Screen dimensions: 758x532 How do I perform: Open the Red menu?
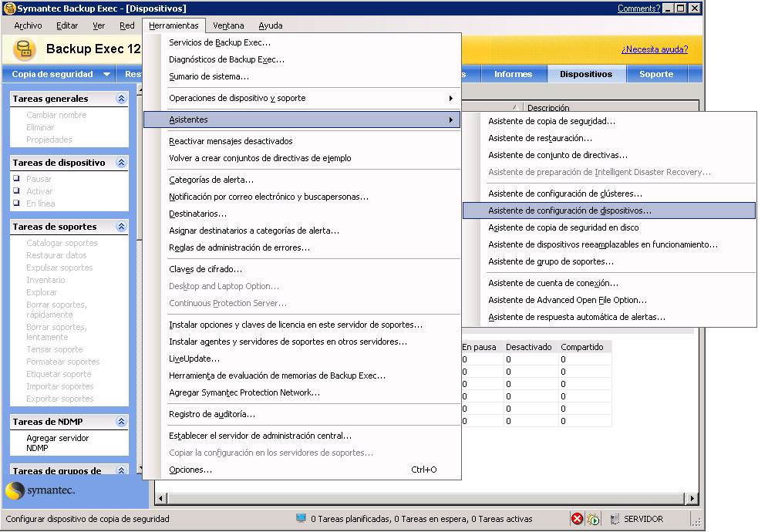coord(127,25)
